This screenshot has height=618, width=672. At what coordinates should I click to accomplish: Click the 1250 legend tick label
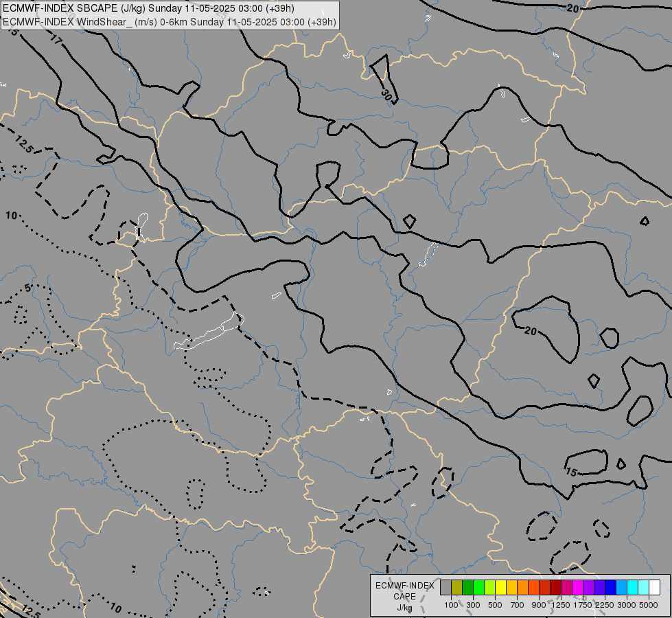point(561,605)
